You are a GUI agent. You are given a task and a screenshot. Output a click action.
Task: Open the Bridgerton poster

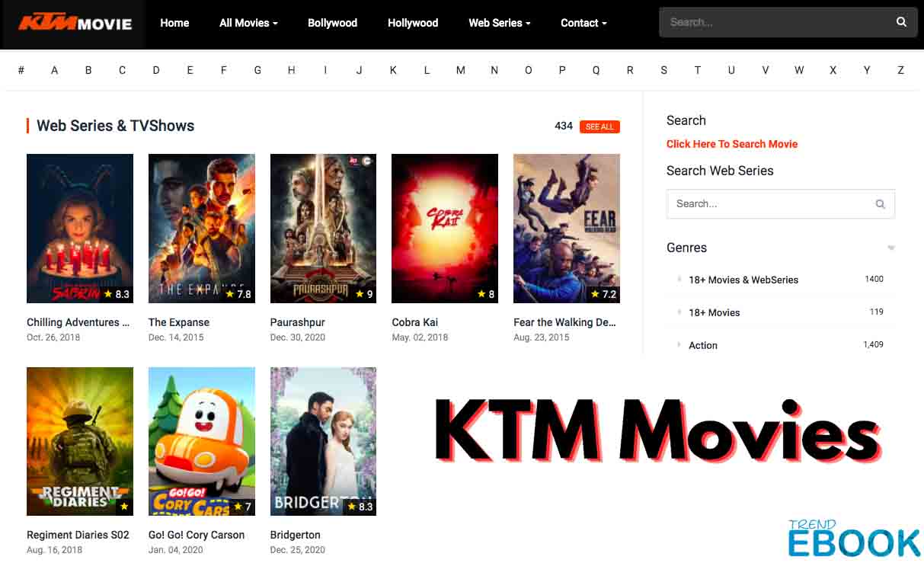point(323,441)
